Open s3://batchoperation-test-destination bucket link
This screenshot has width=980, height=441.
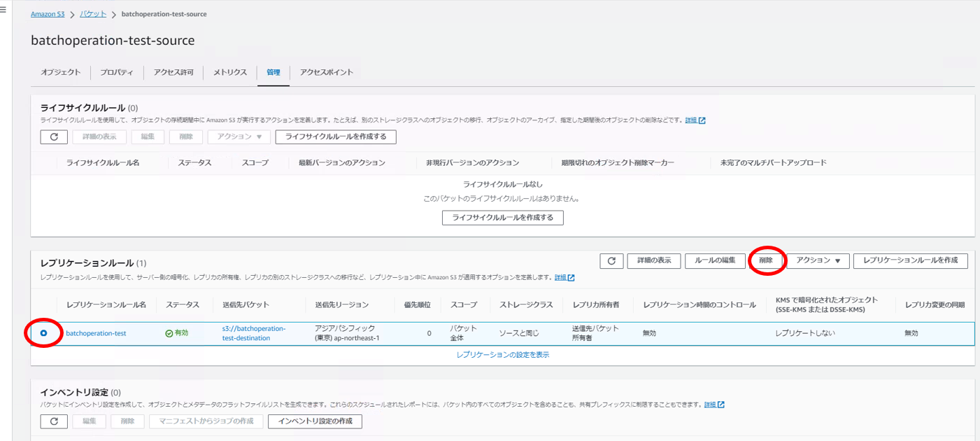253,333
